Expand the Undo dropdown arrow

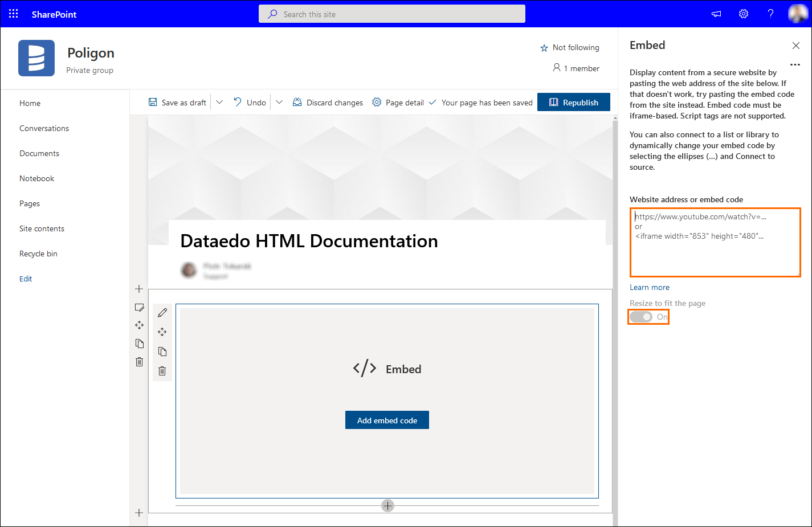click(279, 103)
